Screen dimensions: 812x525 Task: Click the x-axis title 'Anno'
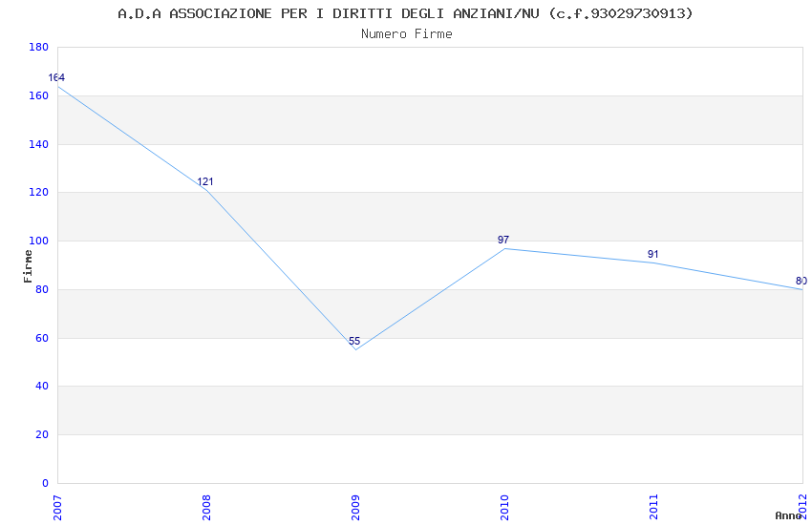[x=788, y=515]
